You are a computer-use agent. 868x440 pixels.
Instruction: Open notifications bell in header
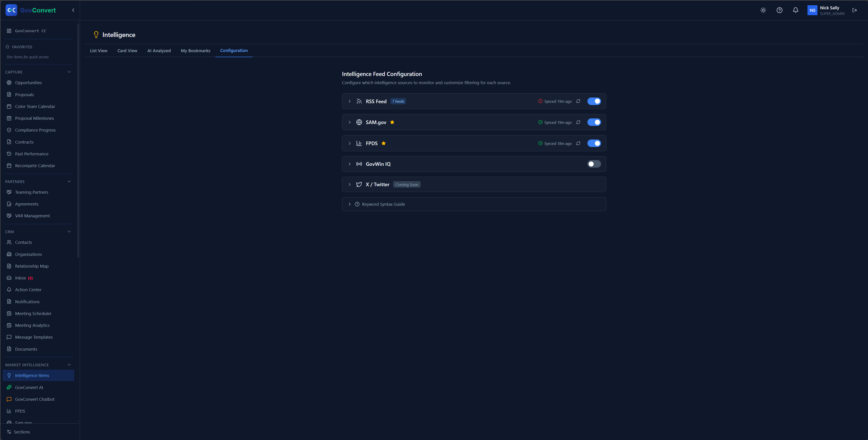point(795,10)
